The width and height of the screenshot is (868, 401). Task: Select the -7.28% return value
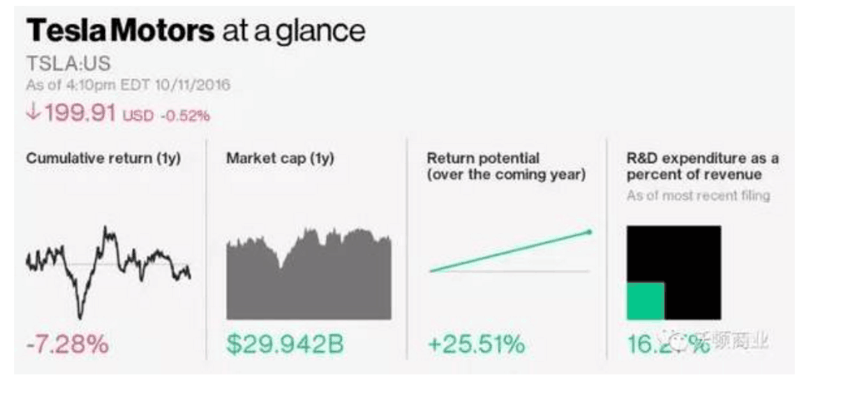point(67,344)
